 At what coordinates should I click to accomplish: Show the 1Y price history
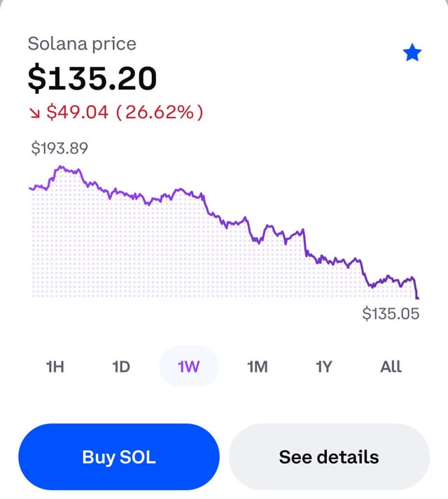323,366
